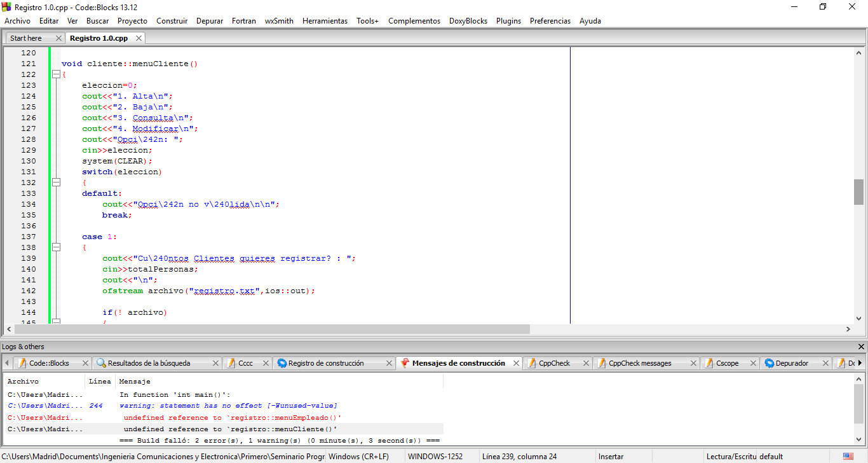Click line number 130 in the editor margin
The image size is (868, 463).
click(x=29, y=161)
